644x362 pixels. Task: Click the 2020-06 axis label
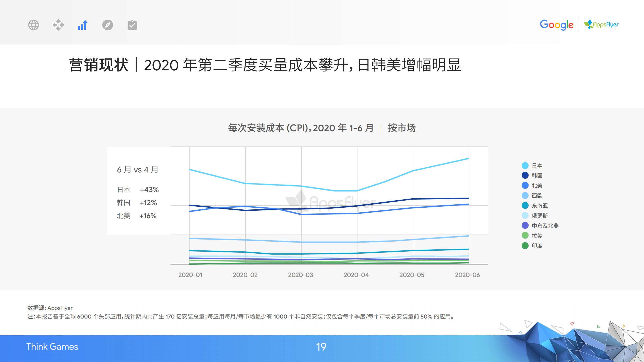coord(467,275)
